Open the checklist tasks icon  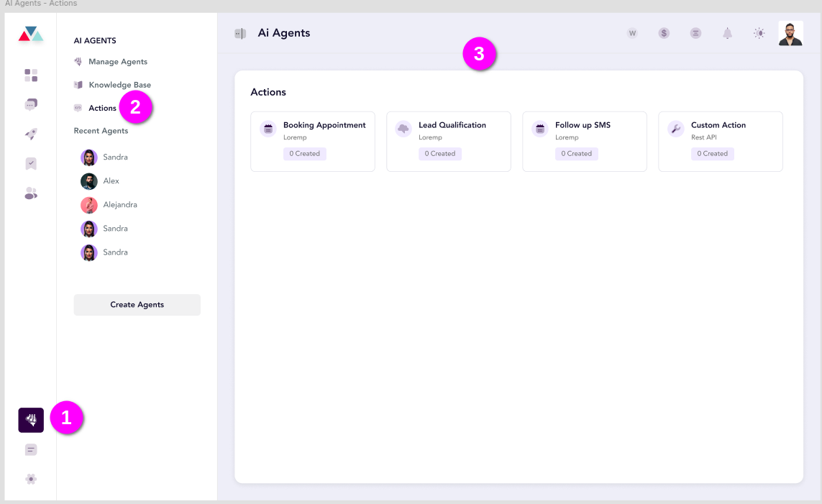[31, 163]
